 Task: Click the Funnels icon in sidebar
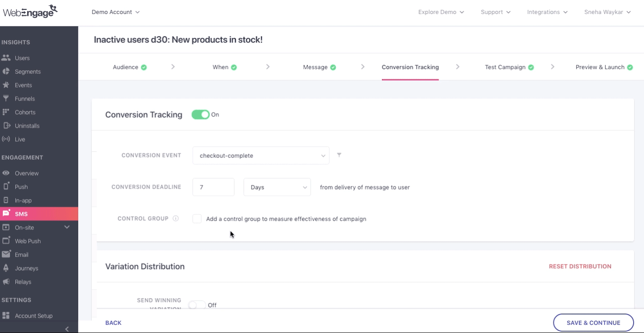(x=6, y=99)
